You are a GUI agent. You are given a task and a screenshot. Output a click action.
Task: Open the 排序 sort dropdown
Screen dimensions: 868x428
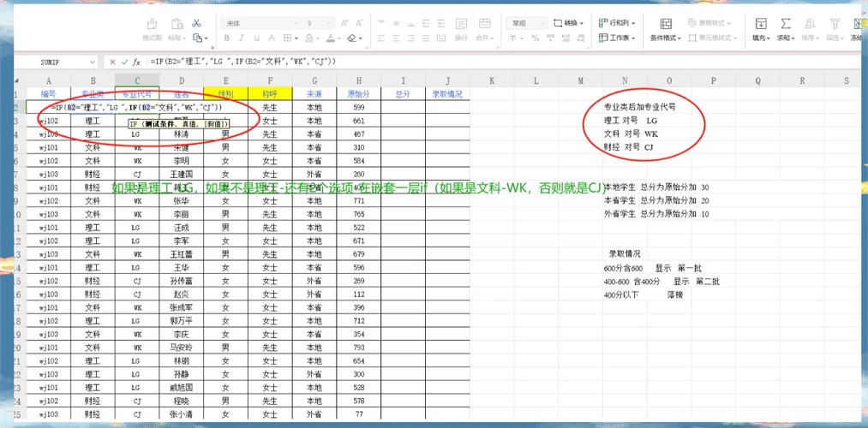click(x=810, y=30)
